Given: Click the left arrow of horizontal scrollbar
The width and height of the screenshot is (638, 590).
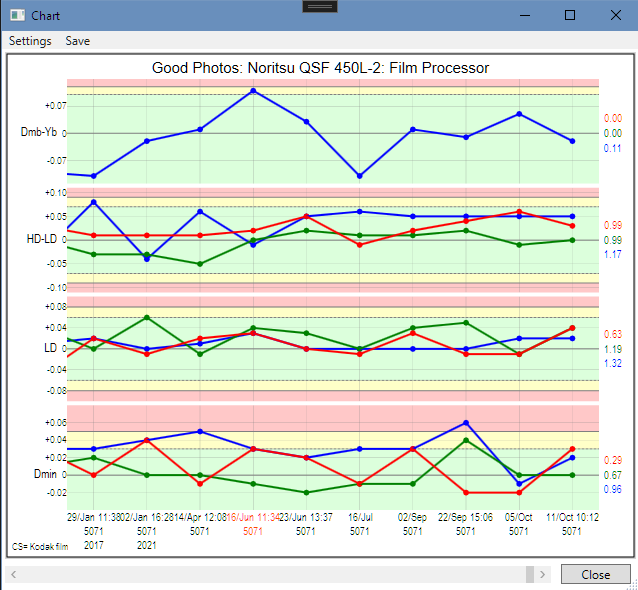Looking at the screenshot, I should coord(13,574).
